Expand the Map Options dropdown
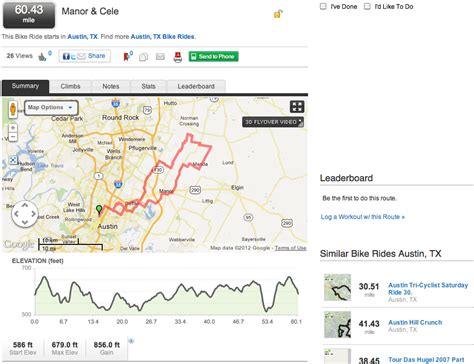Screen dimensions: 474x364 coord(51,108)
